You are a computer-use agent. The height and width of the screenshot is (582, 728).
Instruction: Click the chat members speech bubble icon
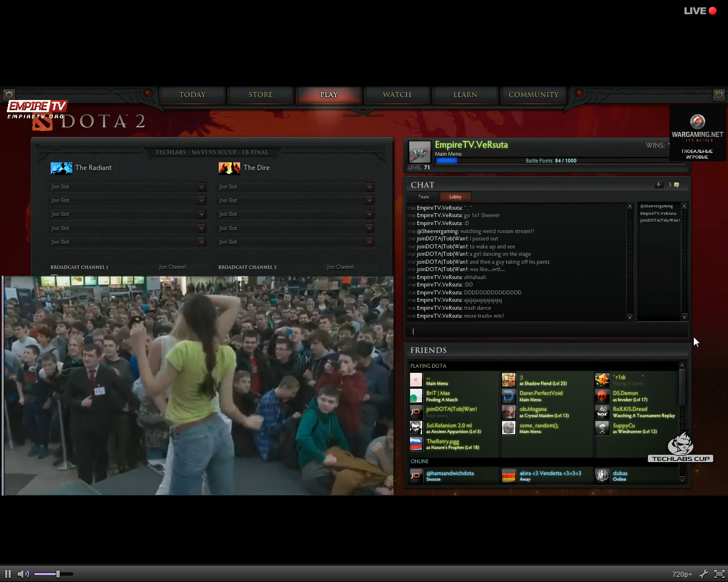(676, 185)
